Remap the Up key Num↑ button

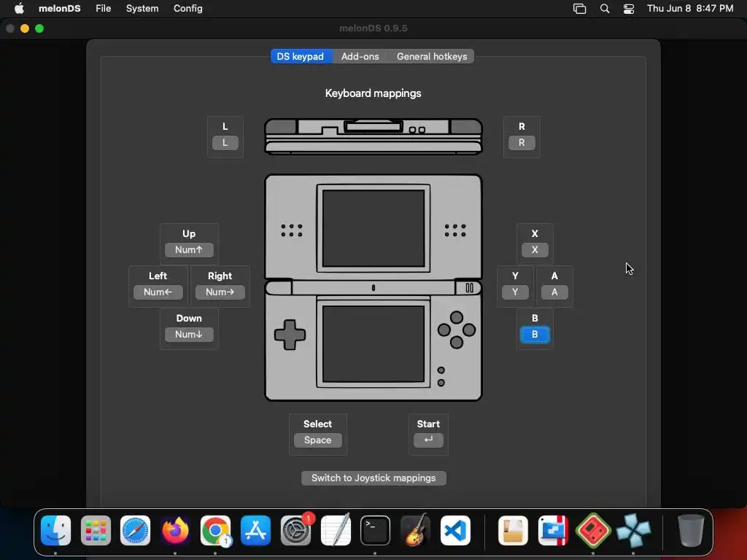pos(189,250)
